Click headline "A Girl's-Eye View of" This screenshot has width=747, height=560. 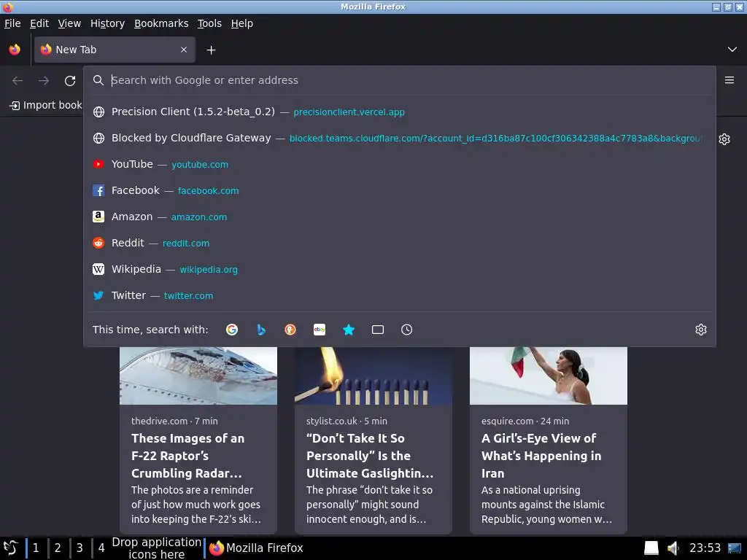click(539, 438)
